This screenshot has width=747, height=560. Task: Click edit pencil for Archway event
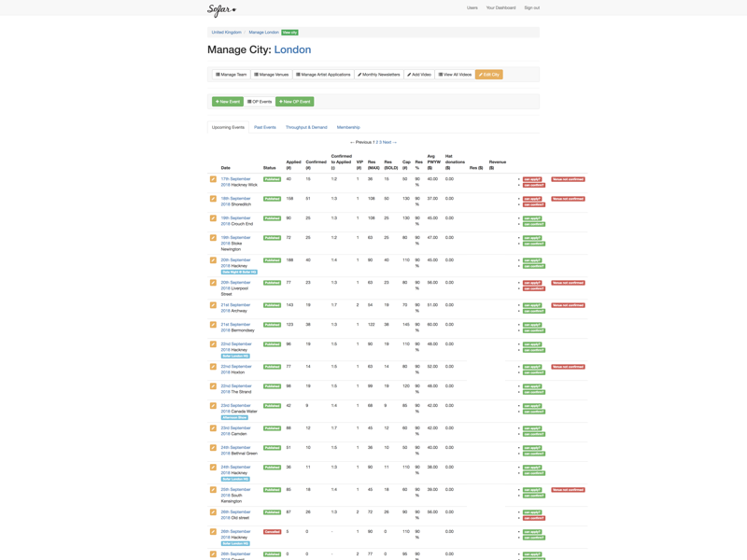213,305
